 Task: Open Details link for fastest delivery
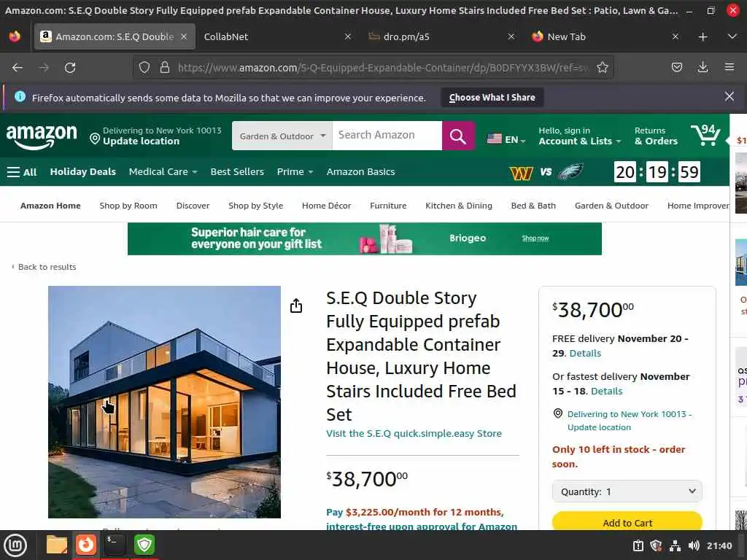tap(606, 392)
